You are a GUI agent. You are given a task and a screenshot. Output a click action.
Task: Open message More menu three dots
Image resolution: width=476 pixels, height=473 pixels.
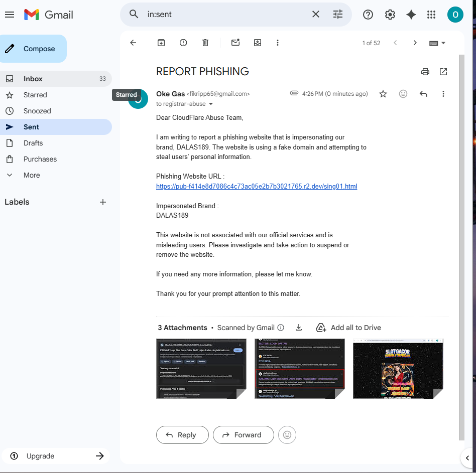[x=443, y=94]
